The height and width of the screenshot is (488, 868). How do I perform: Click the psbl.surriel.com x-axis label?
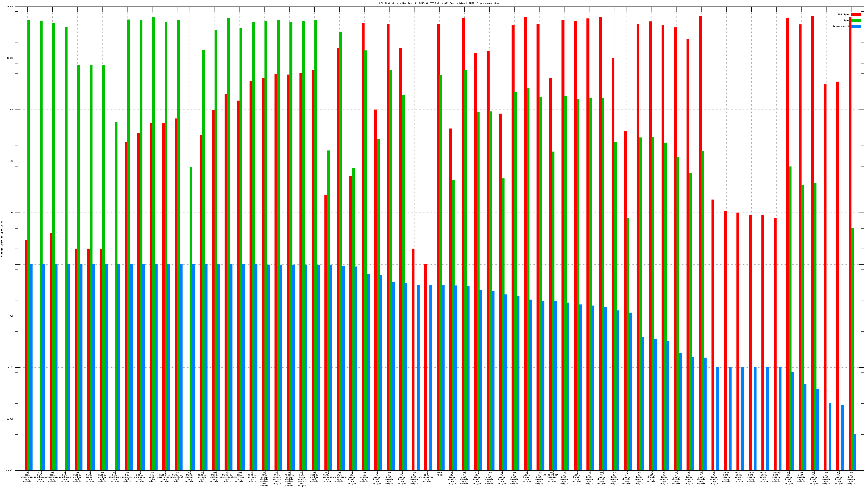139,477
